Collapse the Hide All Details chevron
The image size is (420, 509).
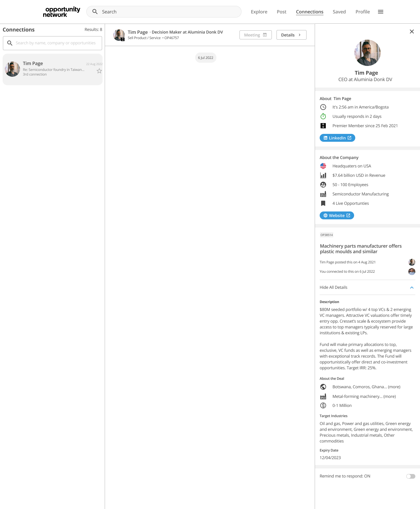click(x=412, y=288)
